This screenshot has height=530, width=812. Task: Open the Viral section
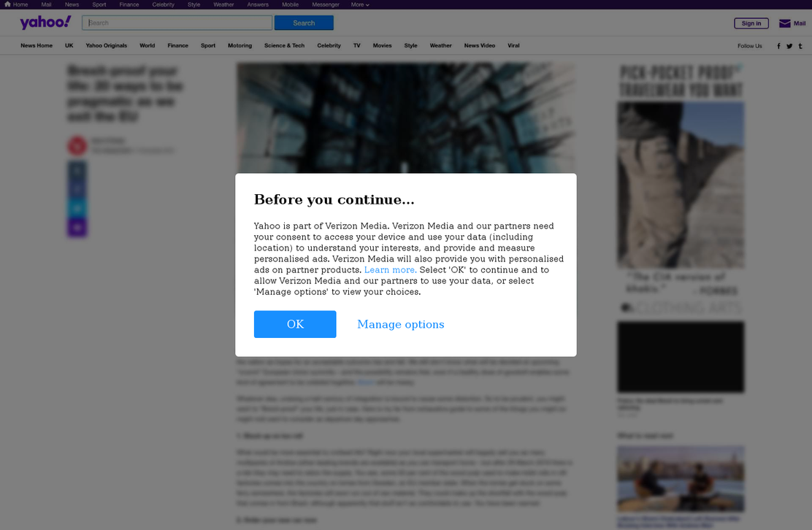513,45
